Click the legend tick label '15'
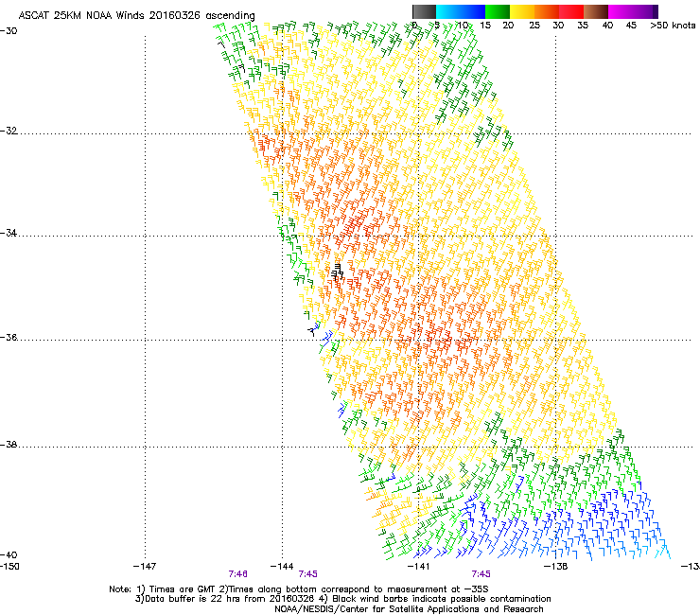 [x=485, y=25]
